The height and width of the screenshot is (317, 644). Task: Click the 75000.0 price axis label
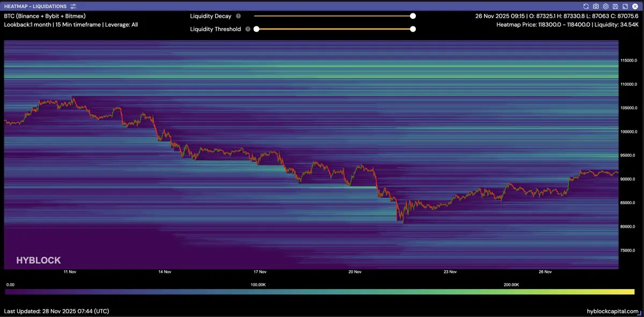[628, 250]
